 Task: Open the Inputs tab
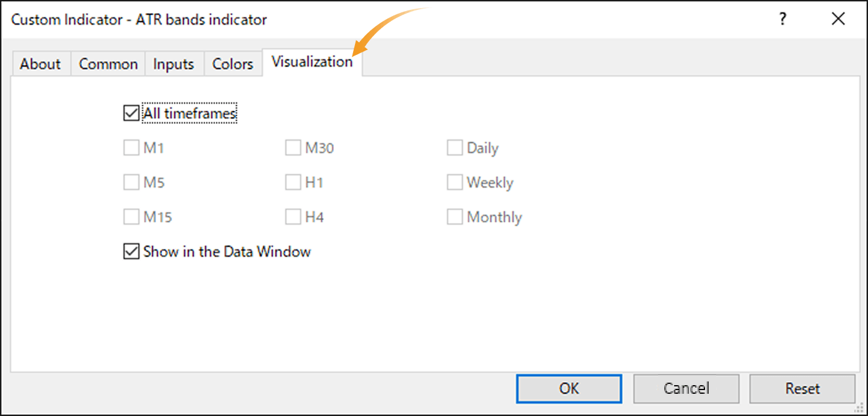(173, 64)
